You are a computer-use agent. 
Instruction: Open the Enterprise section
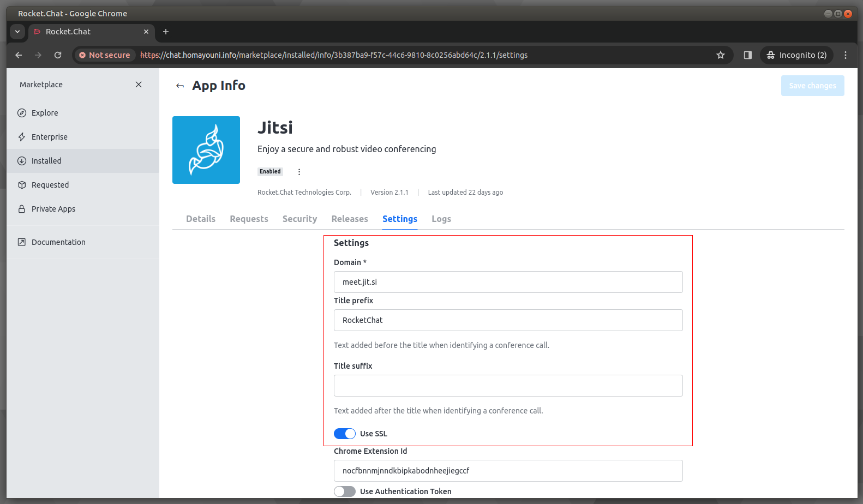pos(83,137)
